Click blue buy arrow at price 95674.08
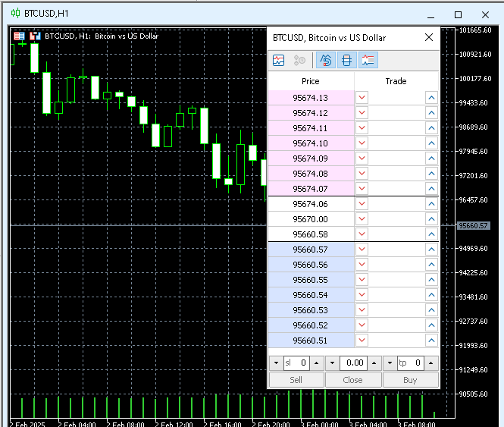Screen dimensions: 504x427 click(431, 174)
